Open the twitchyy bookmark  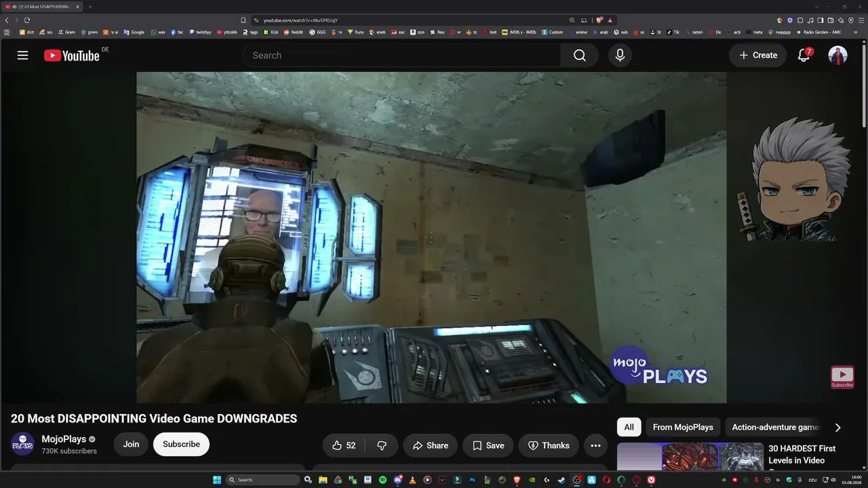(200, 32)
